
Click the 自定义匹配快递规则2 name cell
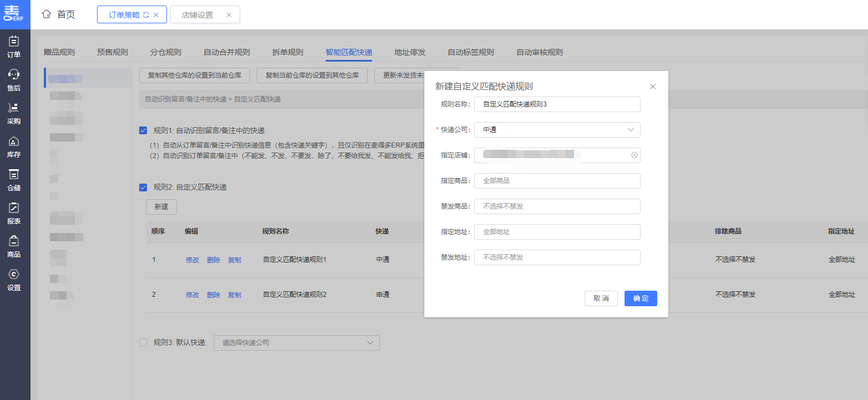(x=295, y=295)
